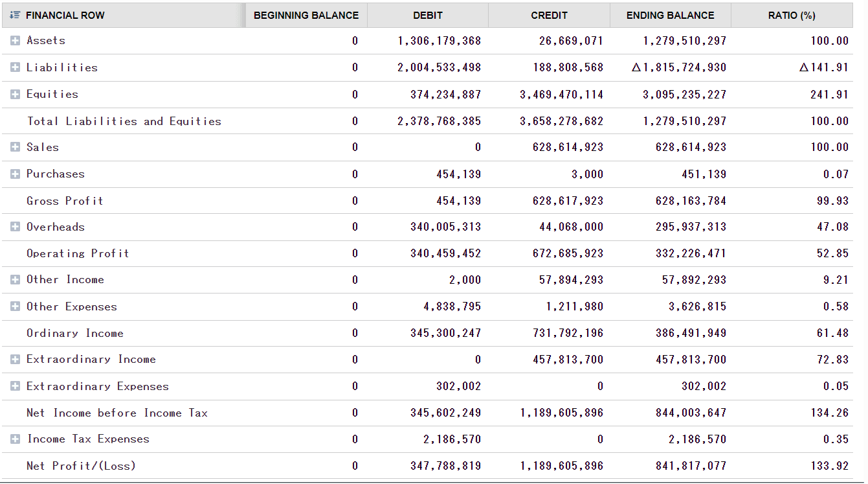868x484 pixels.
Task: Click the CREDIT column header
Action: click(549, 15)
